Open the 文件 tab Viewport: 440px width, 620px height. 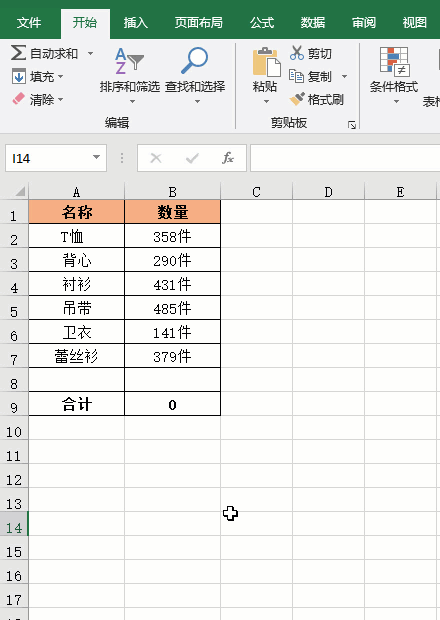pos(28,23)
